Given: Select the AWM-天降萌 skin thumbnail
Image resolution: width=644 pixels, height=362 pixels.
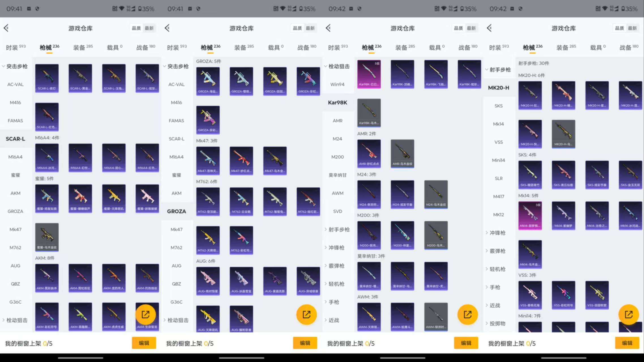Looking at the screenshot, I should (x=369, y=317).
